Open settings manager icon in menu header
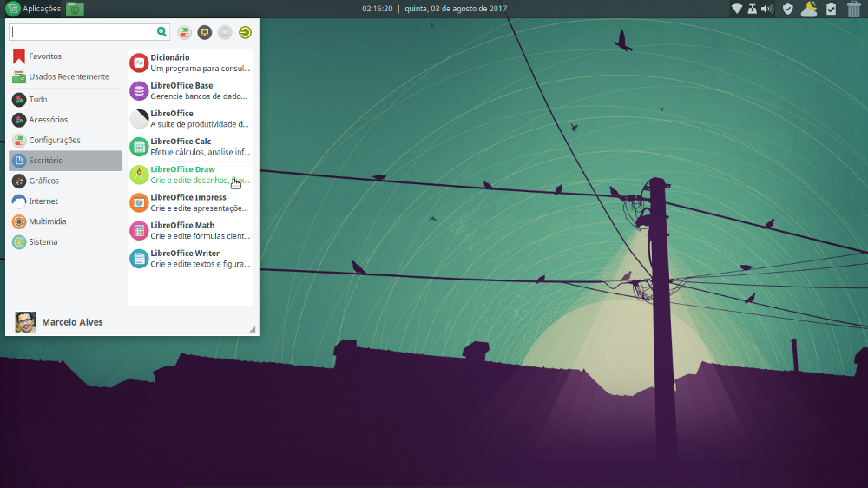The image size is (868, 488). click(184, 32)
